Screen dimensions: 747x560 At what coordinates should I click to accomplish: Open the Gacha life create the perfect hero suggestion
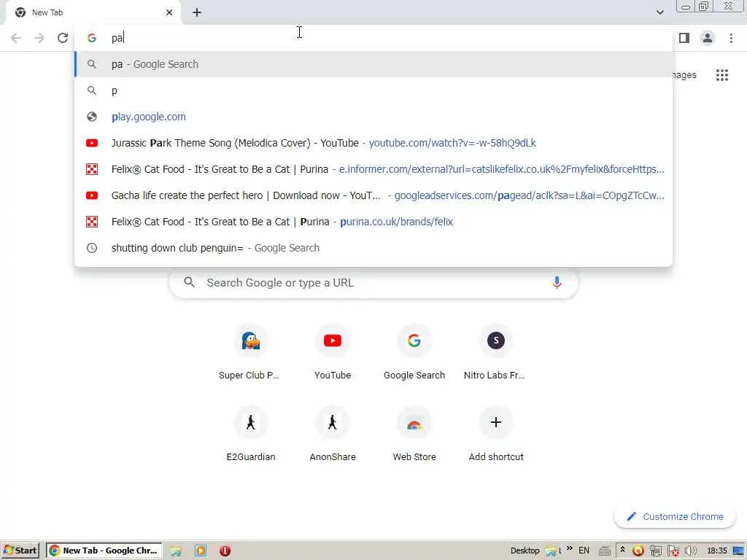373,195
